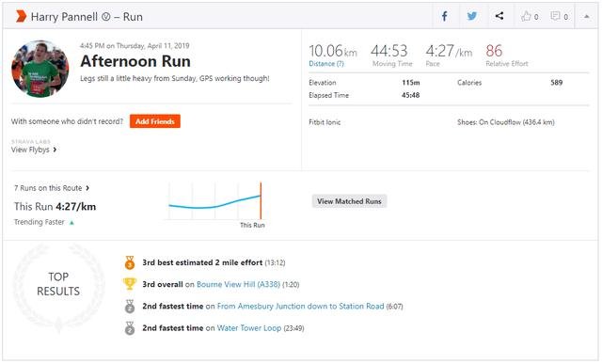Image resolution: width=602 pixels, height=364 pixels.
Task: Click the This Run marker on pace chart
Action: coord(261,201)
